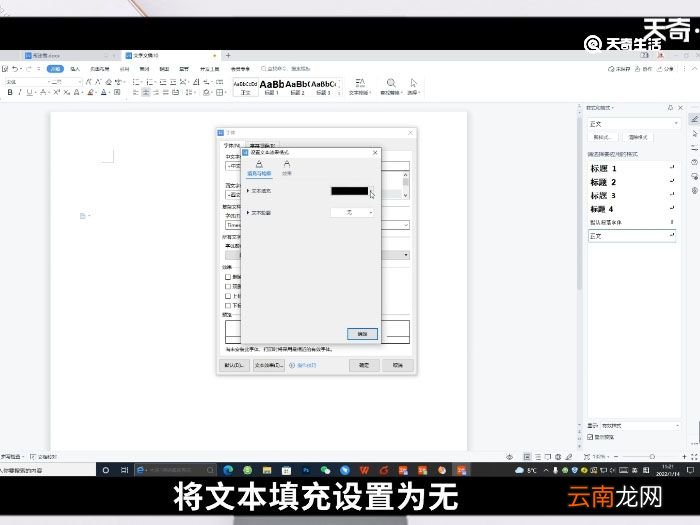
Task: Click 取消 in the font dialog
Action: [398, 365]
